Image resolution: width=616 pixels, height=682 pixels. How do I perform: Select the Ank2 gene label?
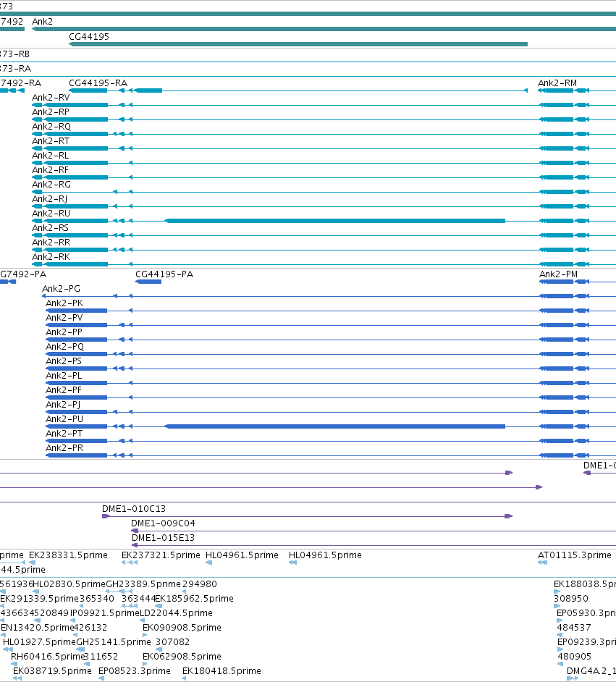point(42,21)
